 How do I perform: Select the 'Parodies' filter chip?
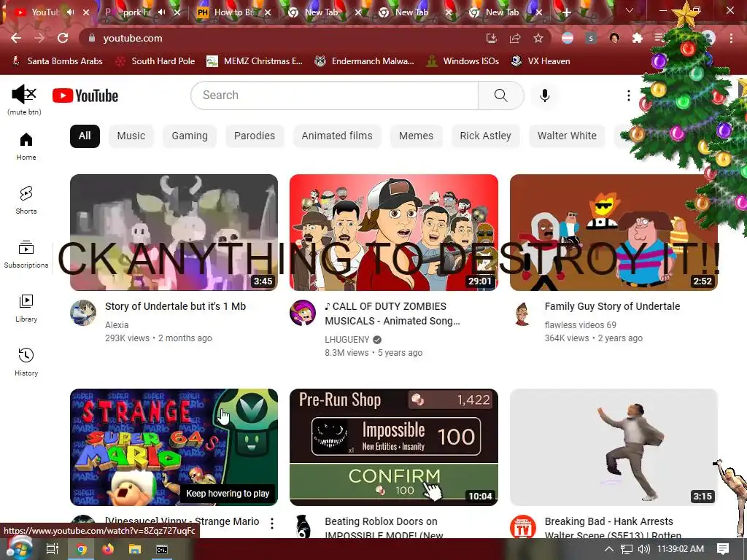click(255, 136)
